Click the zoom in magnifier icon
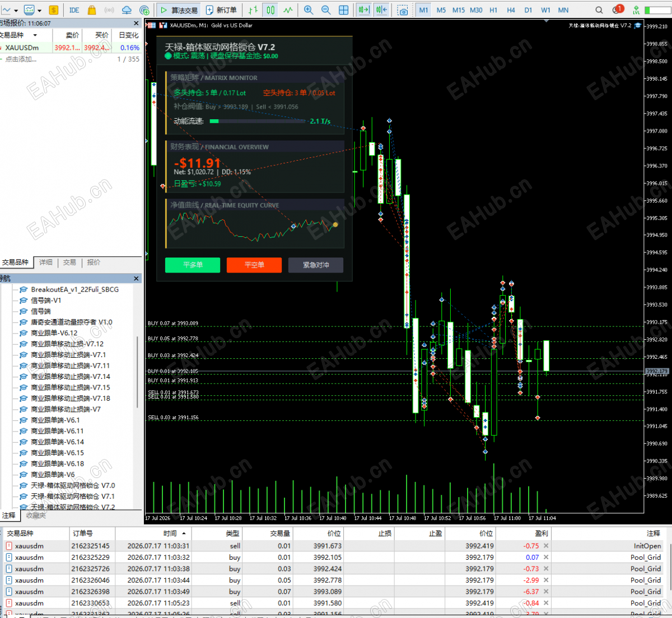The image size is (672, 618). pos(309,10)
